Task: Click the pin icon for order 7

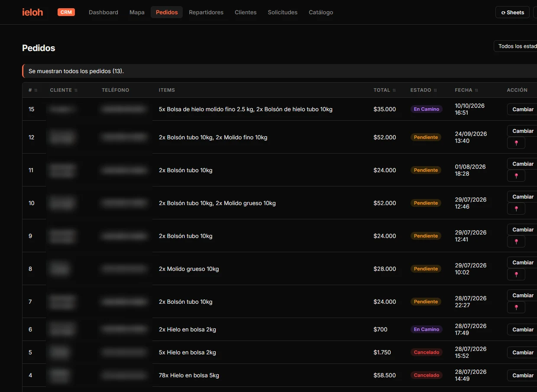Action: coord(516,308)
